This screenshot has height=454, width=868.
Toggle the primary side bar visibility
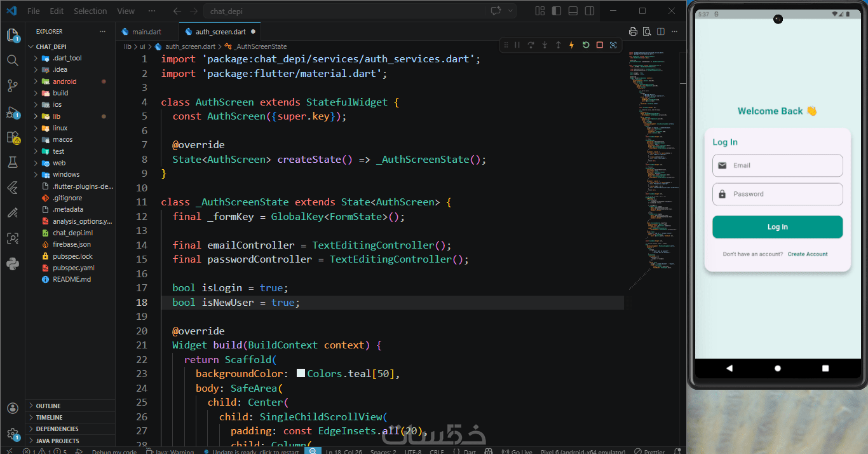pos(557,11)
